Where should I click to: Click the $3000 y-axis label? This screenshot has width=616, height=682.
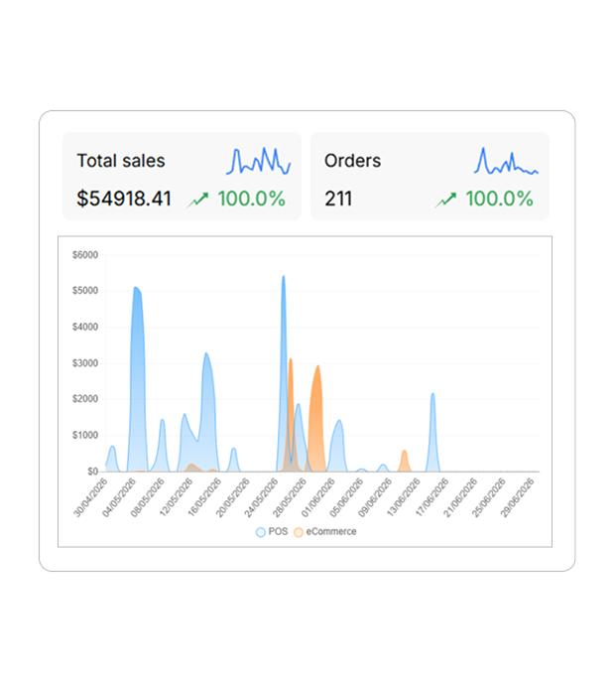pyautogui.click(x=85, y=363)
